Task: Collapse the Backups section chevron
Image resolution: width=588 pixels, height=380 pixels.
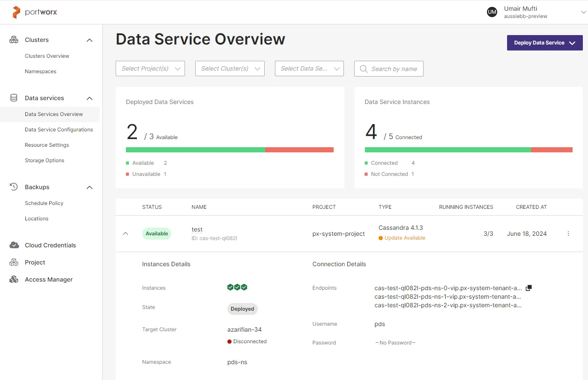Action: [x=90, y=187]
